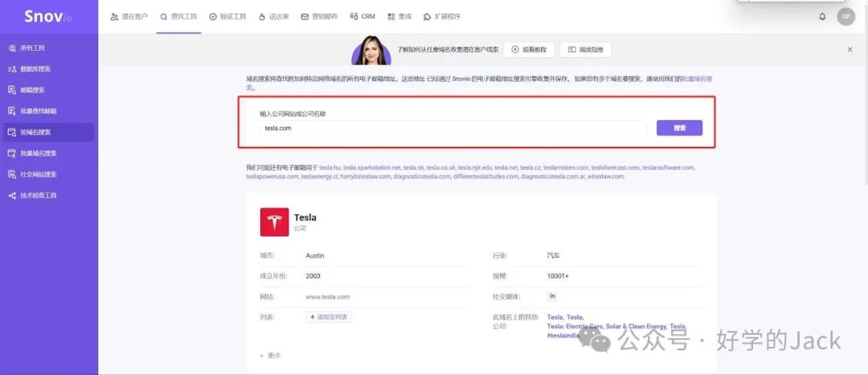Collapse company details with 更少

point(271,355)
